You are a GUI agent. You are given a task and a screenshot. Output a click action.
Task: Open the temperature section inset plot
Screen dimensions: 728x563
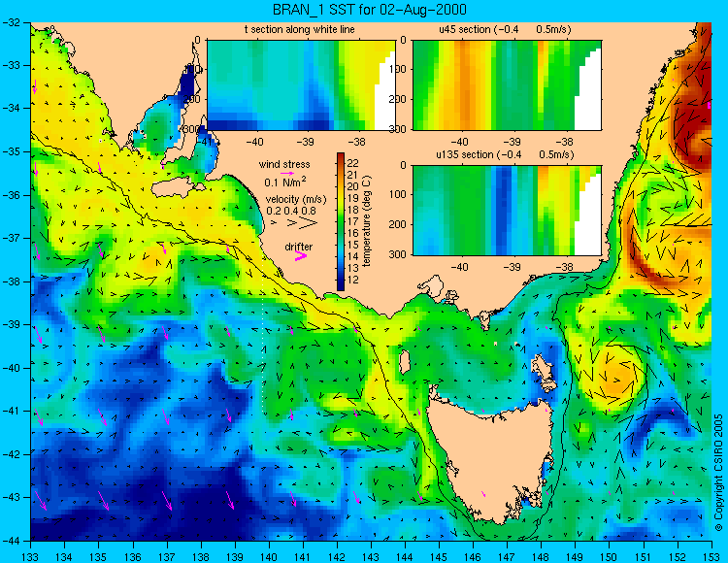coord(301,85)
